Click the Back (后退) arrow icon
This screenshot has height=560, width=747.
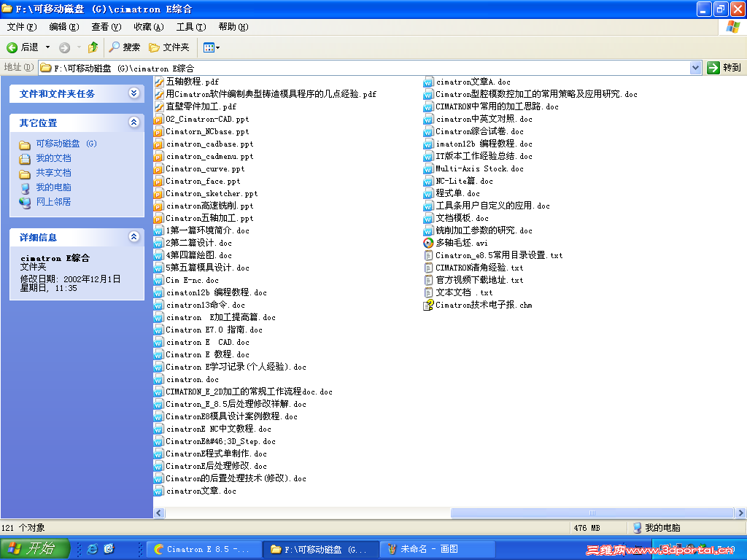[12, 47]
